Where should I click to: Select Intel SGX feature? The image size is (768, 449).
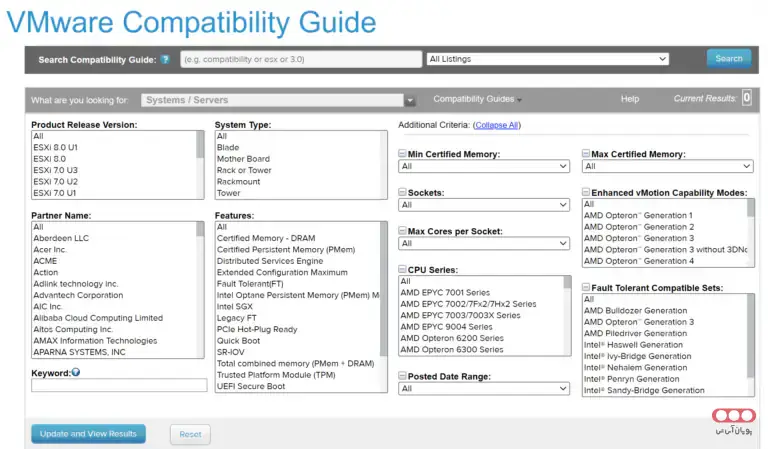(x=235, y=307)
